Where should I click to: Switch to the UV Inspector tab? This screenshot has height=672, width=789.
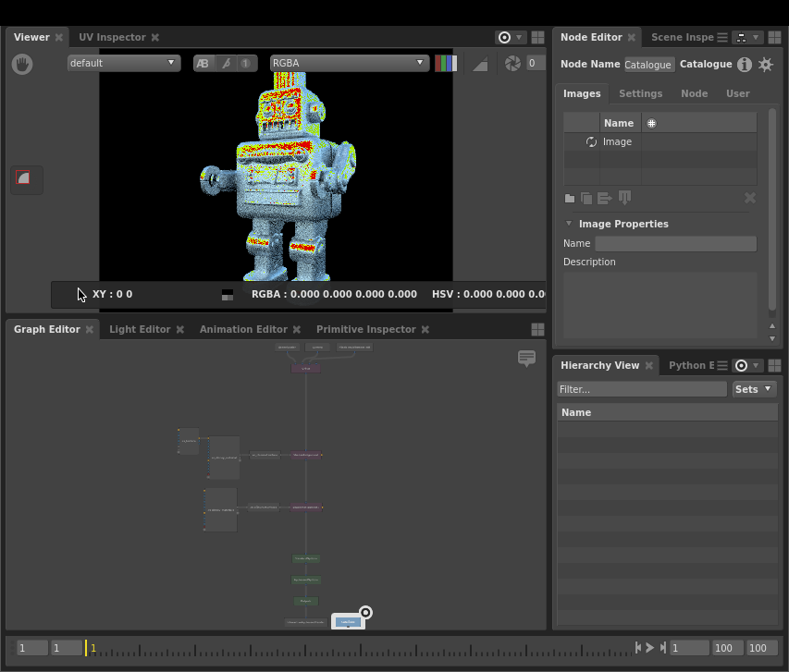[112, 37]
